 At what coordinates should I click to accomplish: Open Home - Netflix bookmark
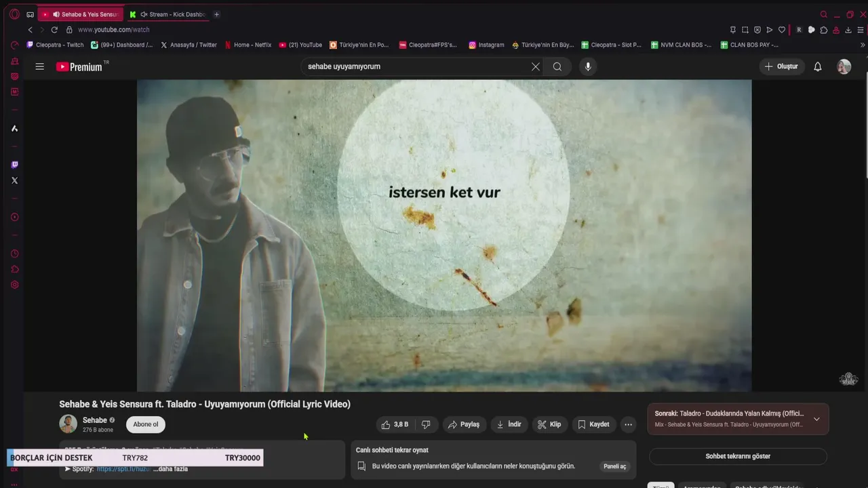tap(248, 45)
